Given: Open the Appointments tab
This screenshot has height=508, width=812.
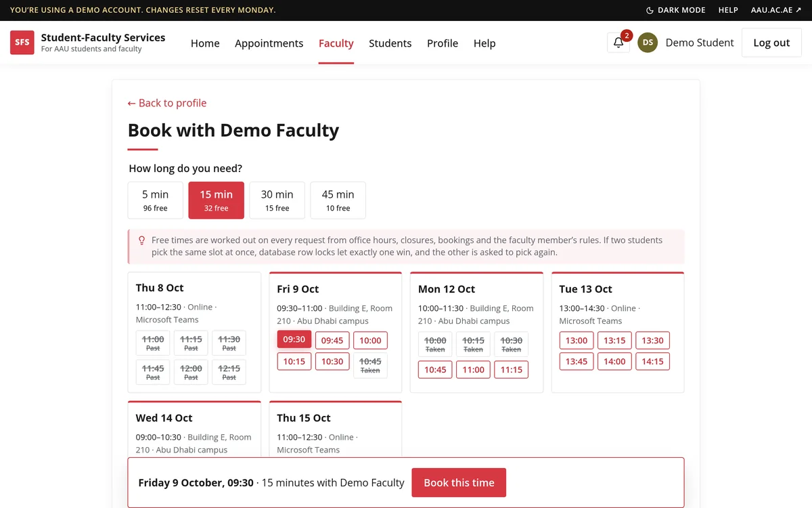Looking at the screenshot, I should tap(269, 43).
